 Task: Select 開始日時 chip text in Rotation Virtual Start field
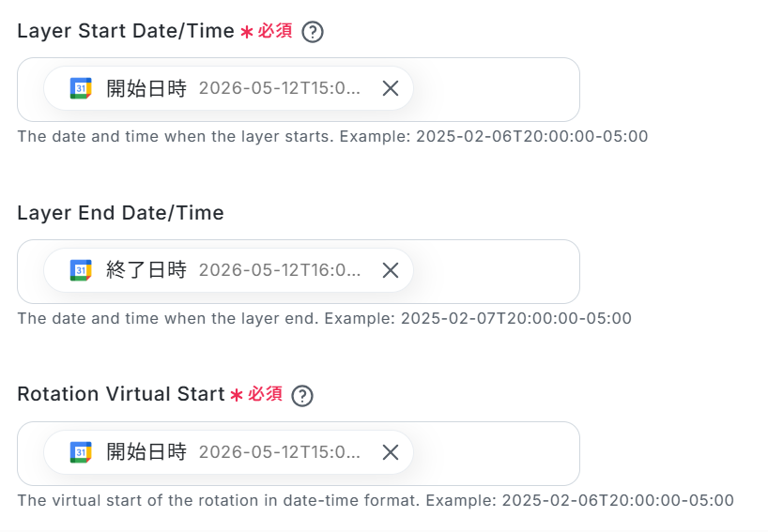pyautogui.click(x=146, y=451)
